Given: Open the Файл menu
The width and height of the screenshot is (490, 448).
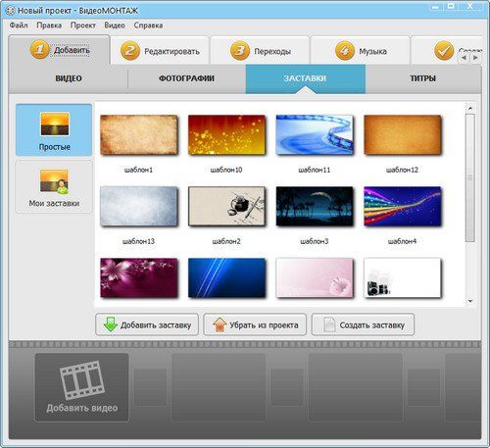Looking at the screenshot, I should (x=19, y=25).
